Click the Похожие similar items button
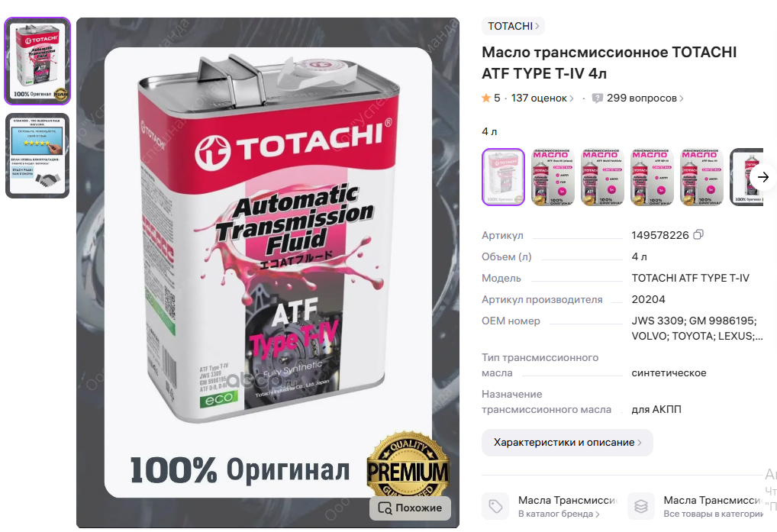Viewport: 777px width, 532px height. [x=410, y=508]
